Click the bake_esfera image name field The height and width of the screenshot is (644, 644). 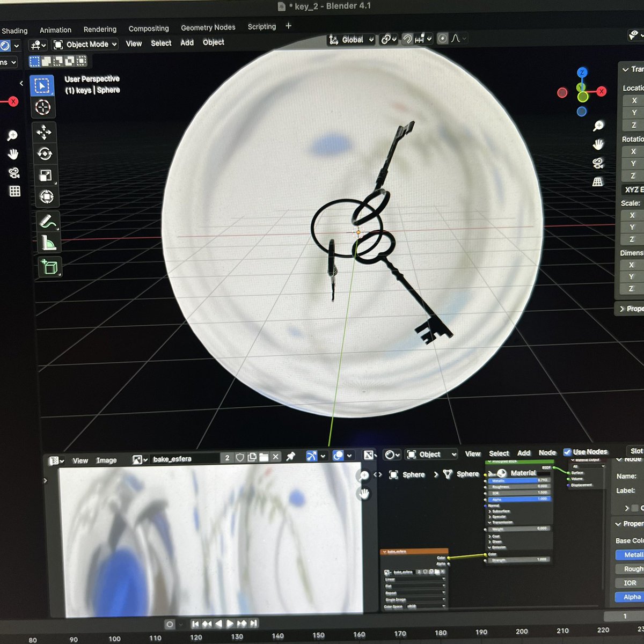pyautogui.click(x=185, y=458)
